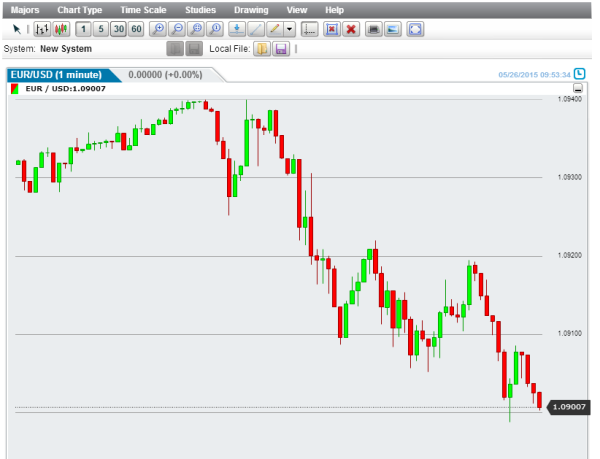Click the zoom out magnifier
Viewport: 600px width, 459px height.
pos(177,29)
